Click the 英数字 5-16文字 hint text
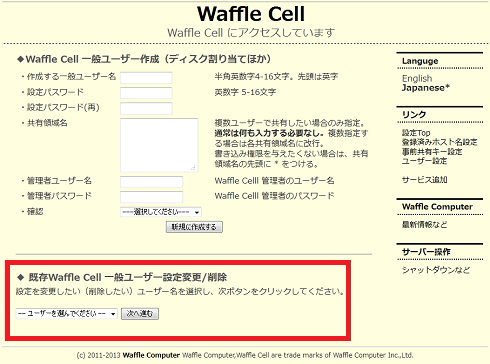Screen dimensions: 490x364 (245, 92)
